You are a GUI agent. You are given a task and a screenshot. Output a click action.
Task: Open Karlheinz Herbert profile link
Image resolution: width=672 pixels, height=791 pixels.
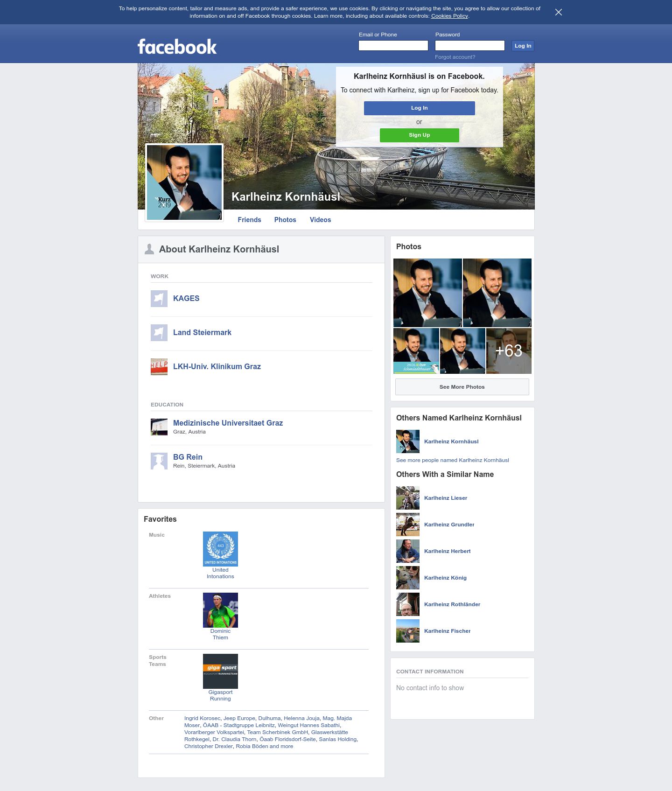tap(447, 551)
